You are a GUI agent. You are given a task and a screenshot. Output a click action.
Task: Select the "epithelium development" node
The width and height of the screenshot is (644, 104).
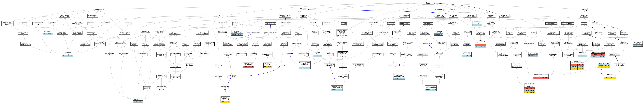coord(253,33)
